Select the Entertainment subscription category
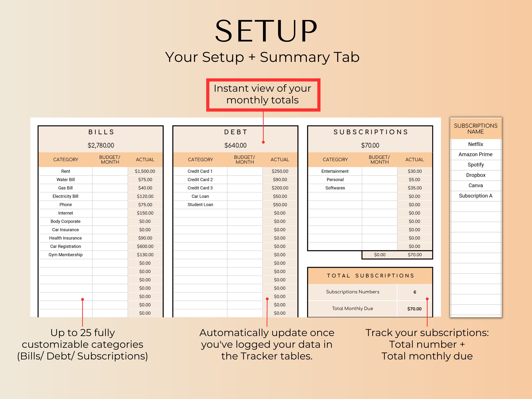Image resolution: width=532 pixels, height=399 pixels. [x=335, y=171]
